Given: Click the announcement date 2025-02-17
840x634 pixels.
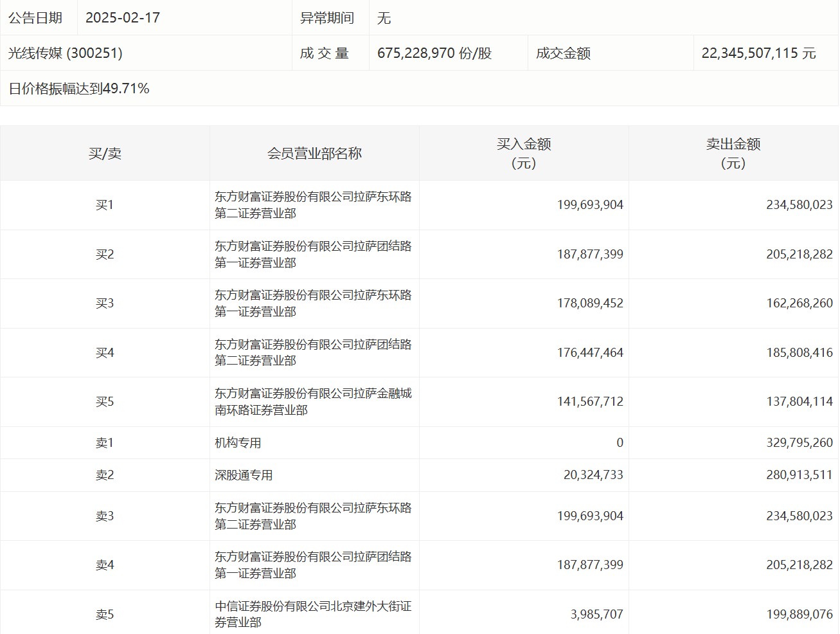Looking at the screenshot, I should click(x=123, y=18).
